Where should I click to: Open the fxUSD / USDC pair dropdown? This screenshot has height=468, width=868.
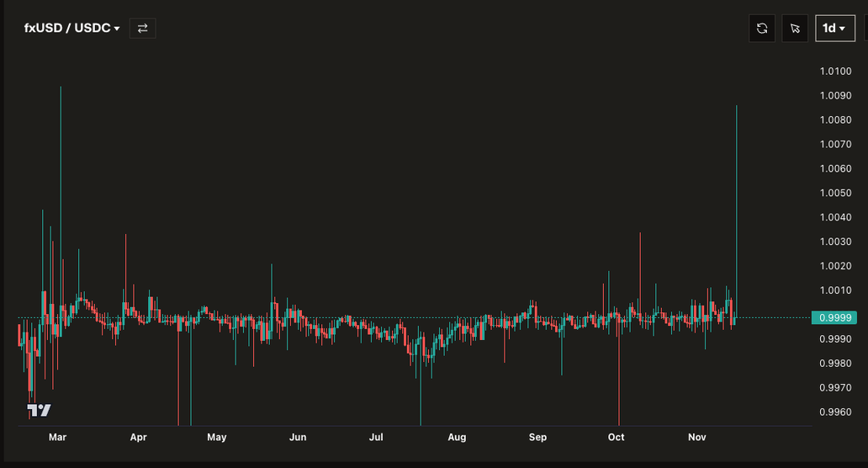[72, 29]
